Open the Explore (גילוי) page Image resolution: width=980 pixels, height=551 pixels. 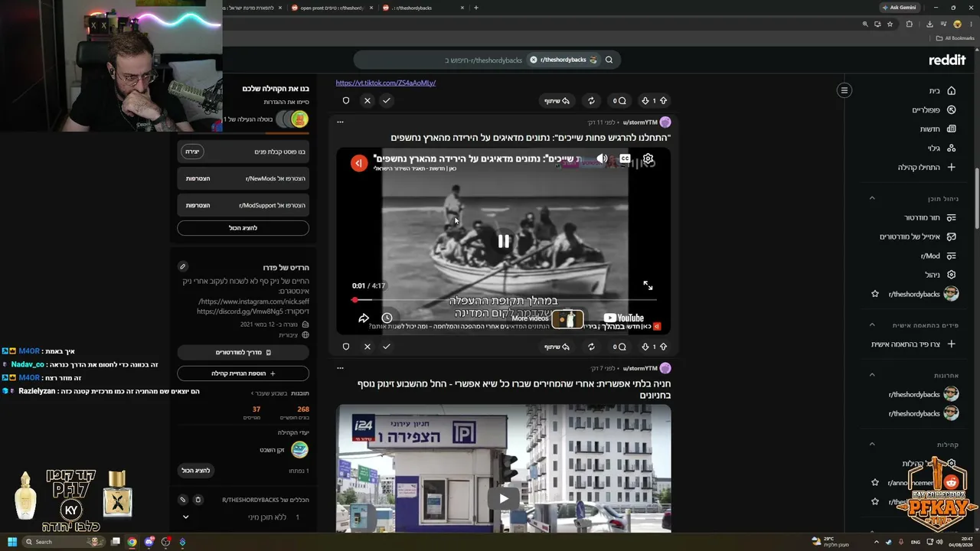coord(942,148)
